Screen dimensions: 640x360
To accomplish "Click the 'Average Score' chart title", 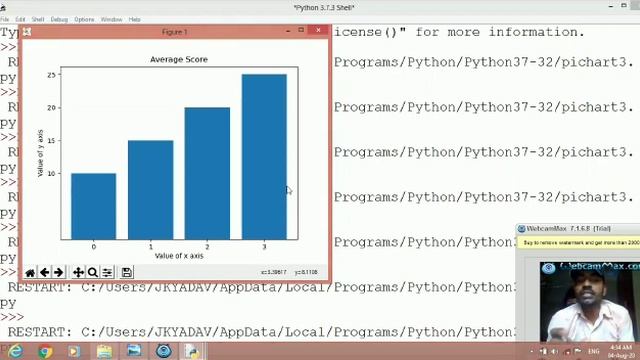I will [179, 59].
